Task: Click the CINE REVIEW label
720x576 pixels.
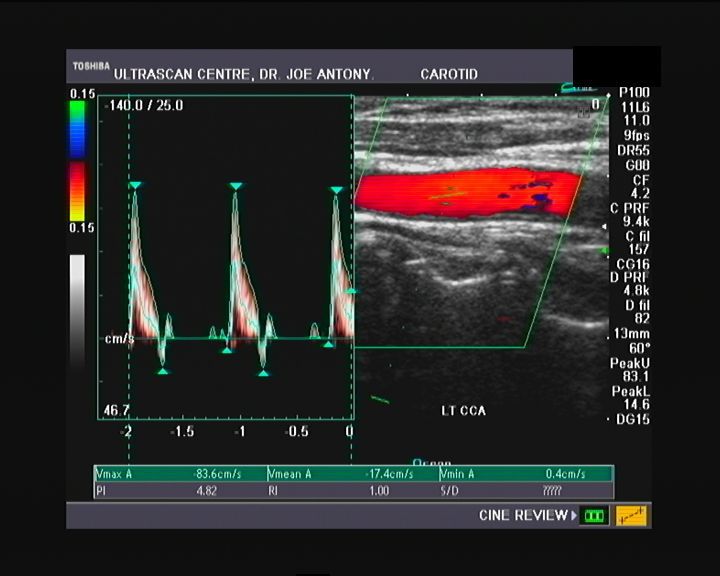Action: coord(526,516)
